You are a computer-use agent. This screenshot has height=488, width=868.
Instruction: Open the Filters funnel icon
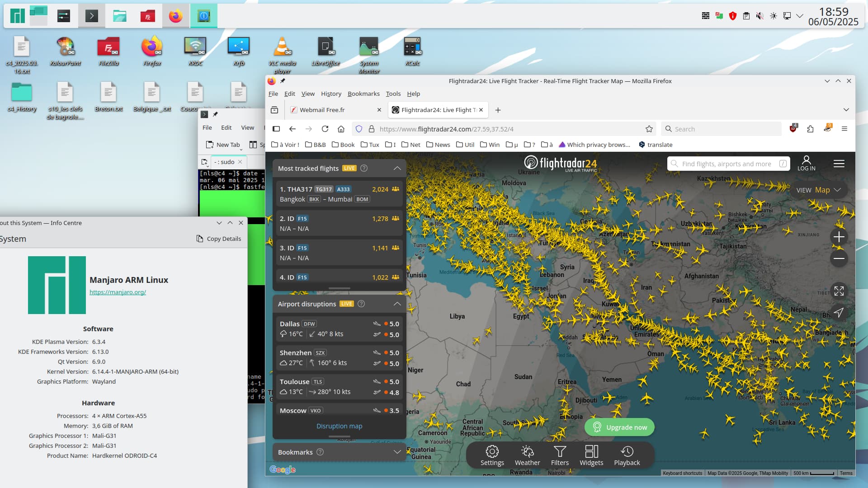(560, 451)
